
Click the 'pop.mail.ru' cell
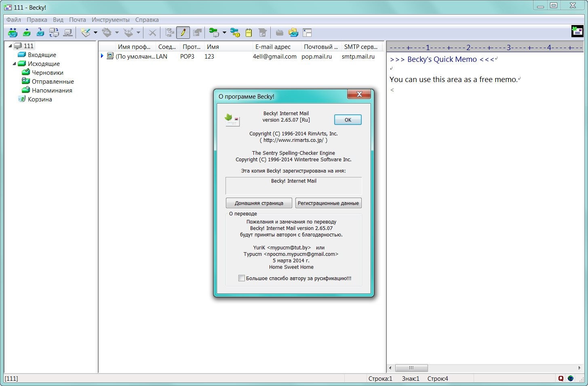click(x=316, y=56)
